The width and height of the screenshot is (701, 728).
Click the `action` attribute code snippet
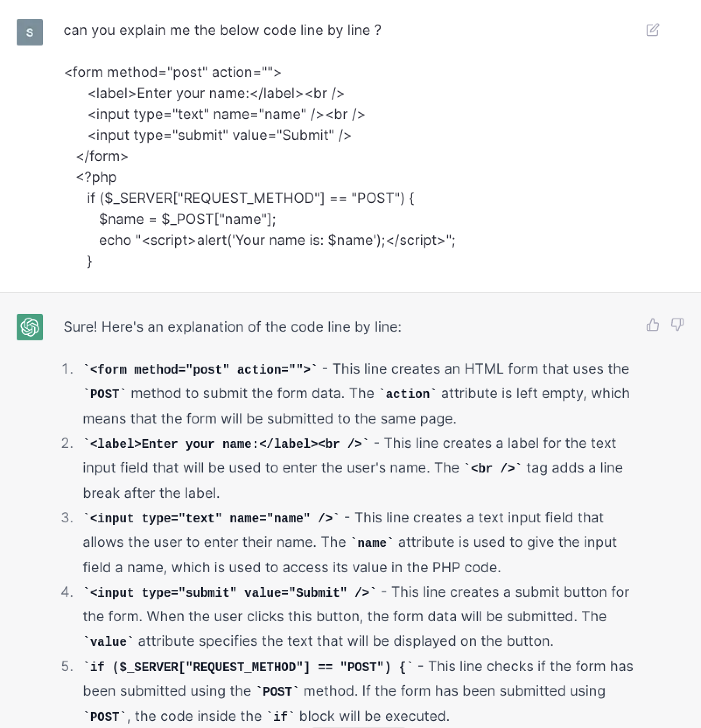[x=408, y=393]
